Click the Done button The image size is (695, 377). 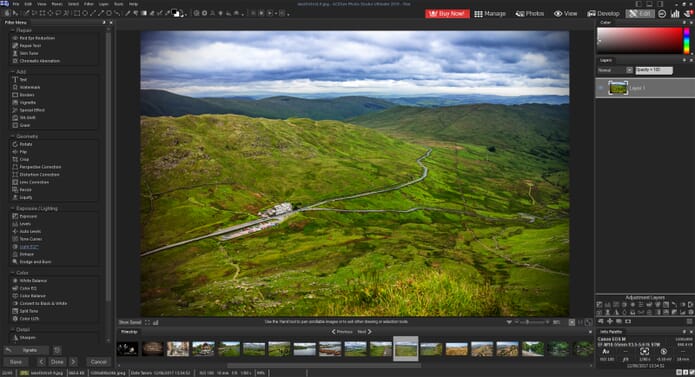57,362
